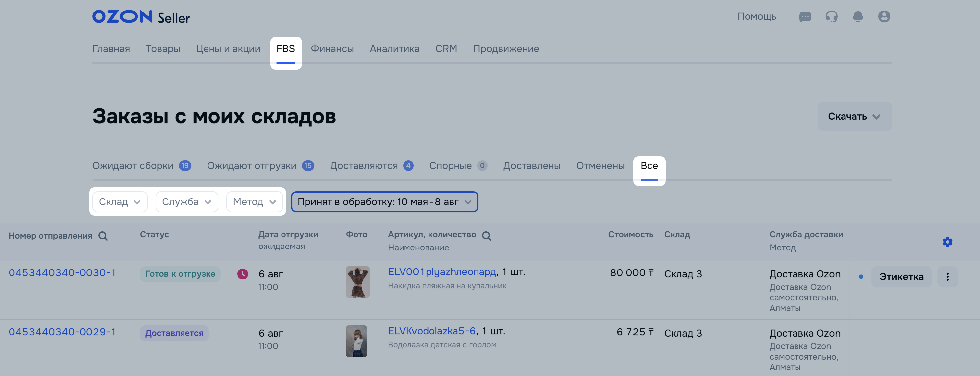The height and width of the screenshot is (376, 980).
Task: Click the Стоимость column header
Action: (x=630, y=235)
